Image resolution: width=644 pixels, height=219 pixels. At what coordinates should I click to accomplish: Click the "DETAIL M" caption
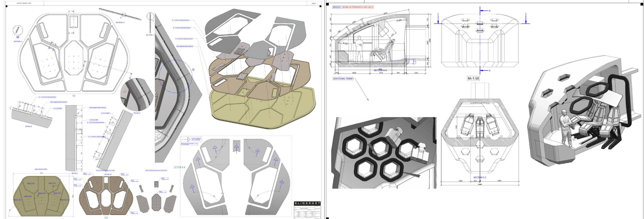(x=108, y=174)
